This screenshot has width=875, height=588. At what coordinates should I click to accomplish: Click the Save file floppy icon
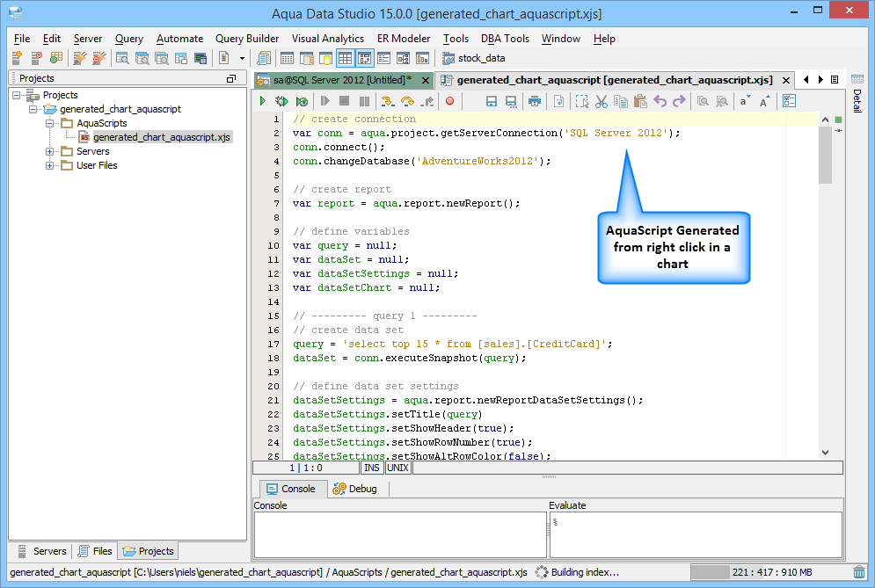click(x=492, y=102)
